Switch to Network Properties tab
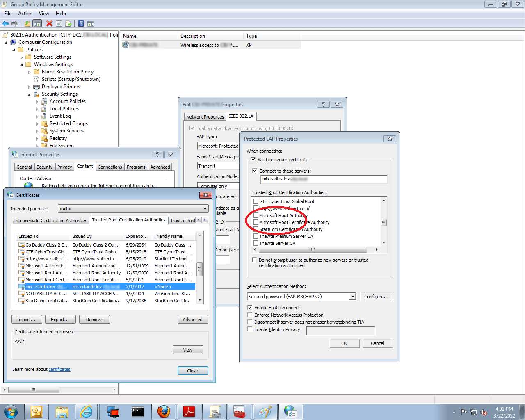 pyautogui.click(x=205, y=117)
